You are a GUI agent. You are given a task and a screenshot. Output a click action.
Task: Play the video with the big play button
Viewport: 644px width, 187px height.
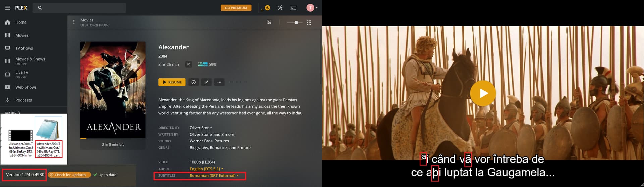(483, 93)
